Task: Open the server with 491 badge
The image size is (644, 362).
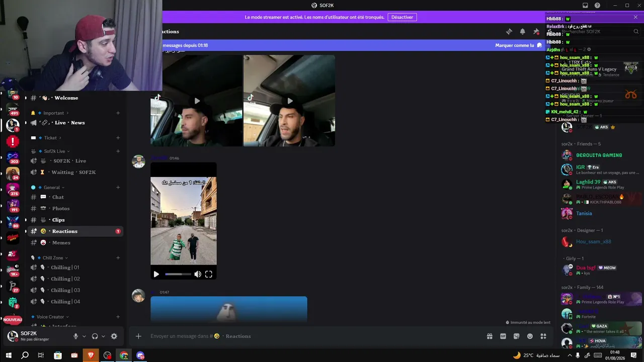Action: click(x=13, y=109)
